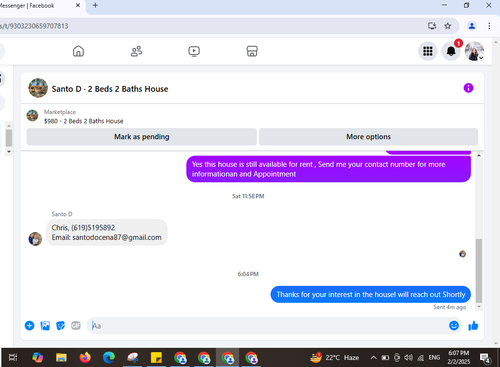Click Santo D's avatar beside the message
The height and width of the screenshot is (367, 500).
pos(35,239)
